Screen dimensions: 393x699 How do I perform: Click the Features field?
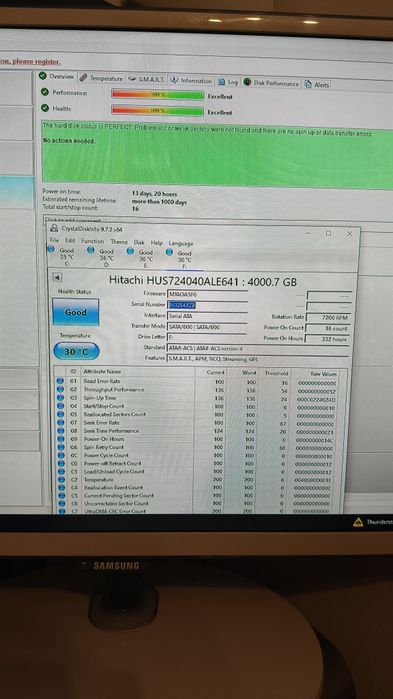click(x=258, y=359)
